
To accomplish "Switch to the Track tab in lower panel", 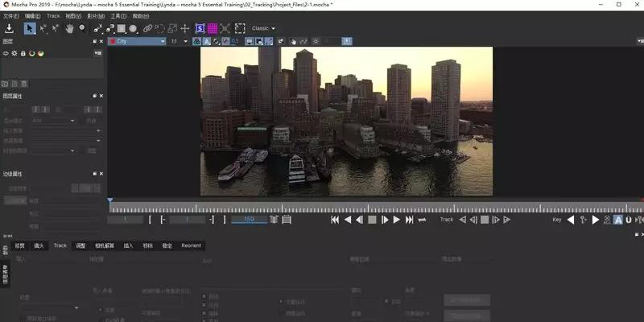I will tap(60, 246).
